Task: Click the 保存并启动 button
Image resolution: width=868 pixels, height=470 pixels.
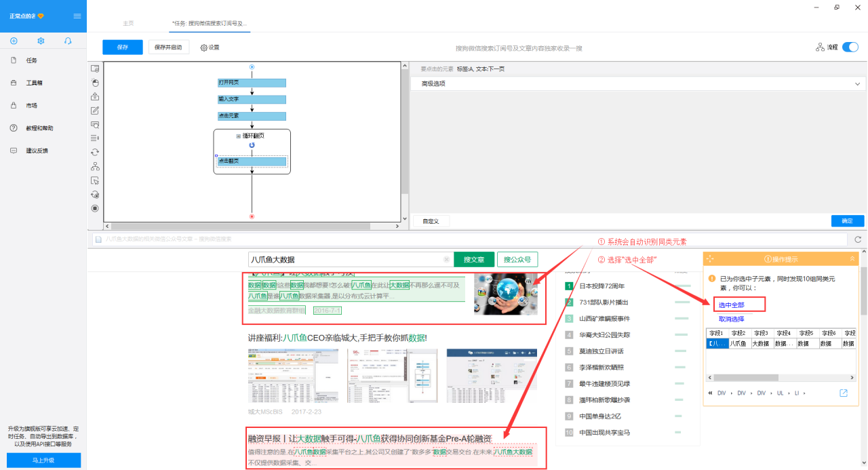Action: [x=168, y=47]
